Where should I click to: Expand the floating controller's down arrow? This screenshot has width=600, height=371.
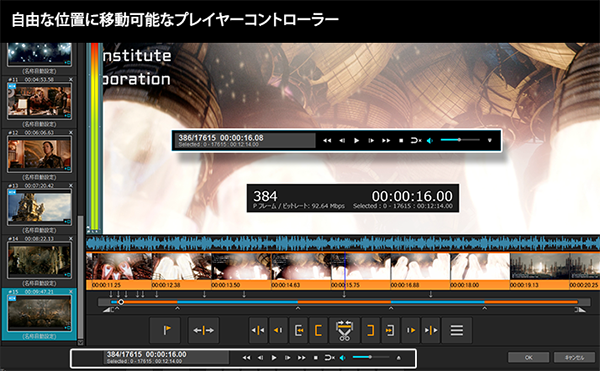(489, 140)
